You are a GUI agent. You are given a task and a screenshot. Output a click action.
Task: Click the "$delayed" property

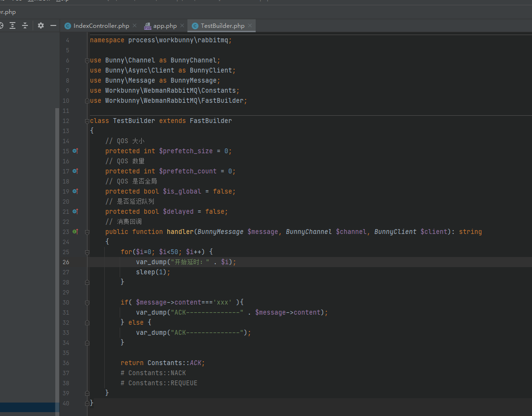coord(178,211)
